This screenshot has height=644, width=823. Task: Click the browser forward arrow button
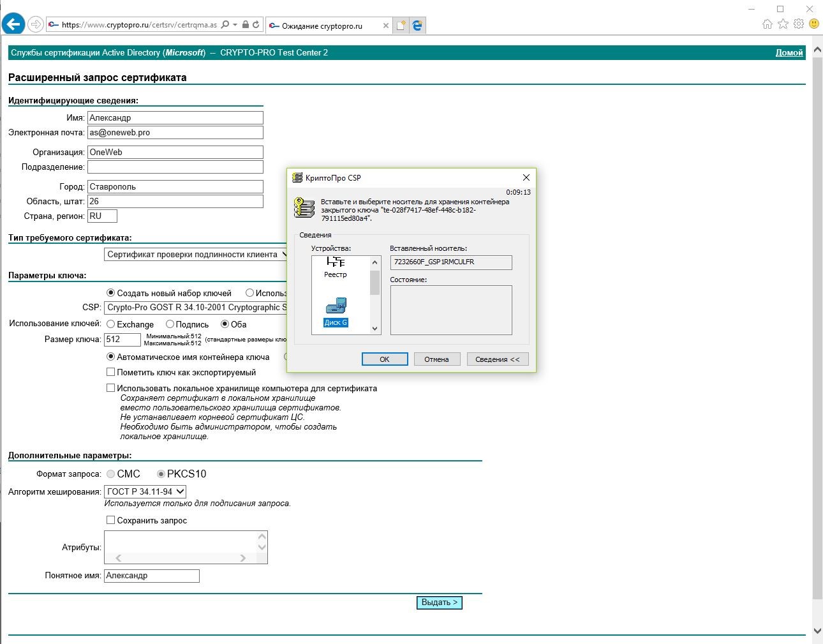point(36,25)
